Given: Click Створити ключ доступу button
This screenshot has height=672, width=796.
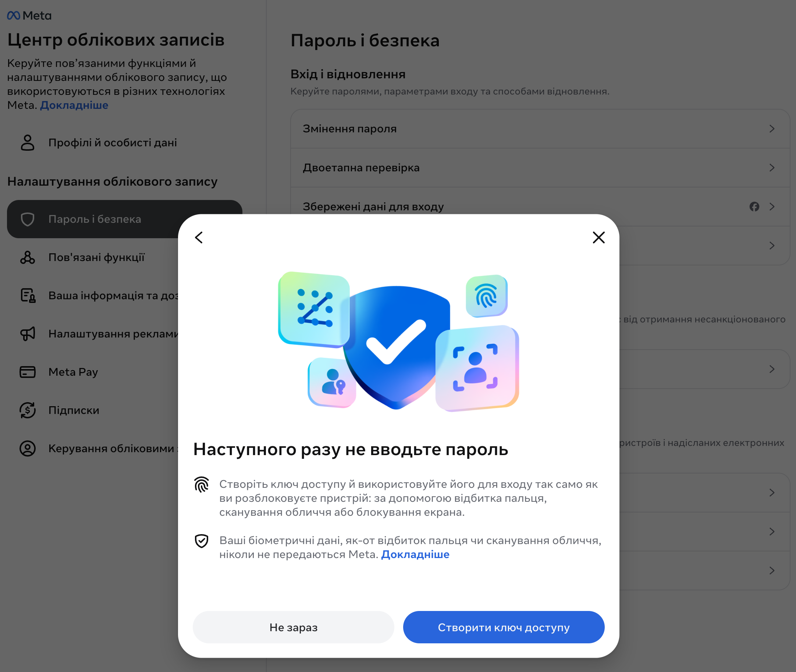Looking at the screenshot, I should (504, 627).
